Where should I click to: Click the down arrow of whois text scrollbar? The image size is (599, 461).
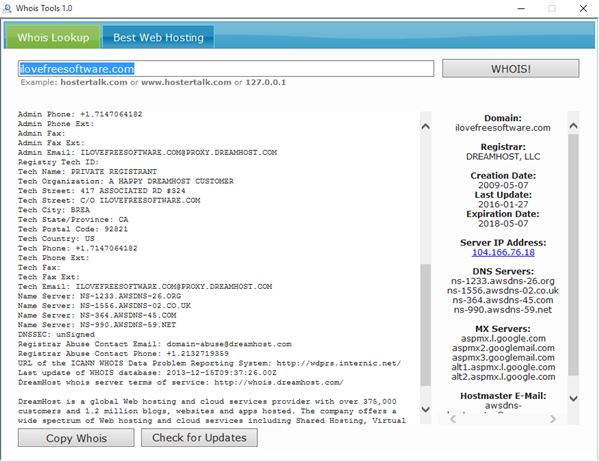tap(426, 409)
